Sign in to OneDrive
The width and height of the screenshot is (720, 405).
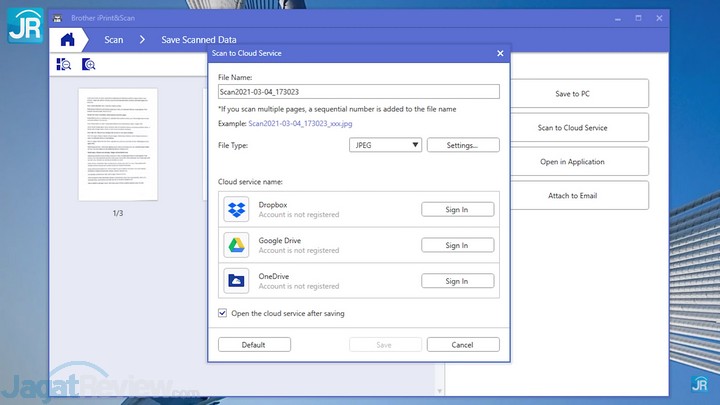[457, 281]
